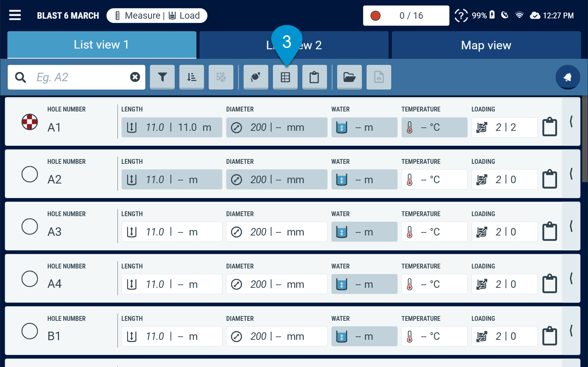Click the explosive charge toolbar icon
Screen dimensions: 588x367
tap(256, 77)
